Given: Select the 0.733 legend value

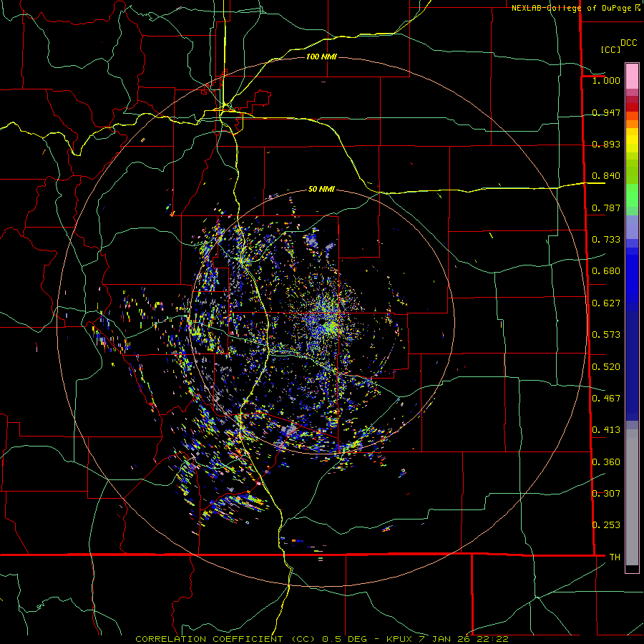Looking at the screenshot, I should [x=606, y=240].
